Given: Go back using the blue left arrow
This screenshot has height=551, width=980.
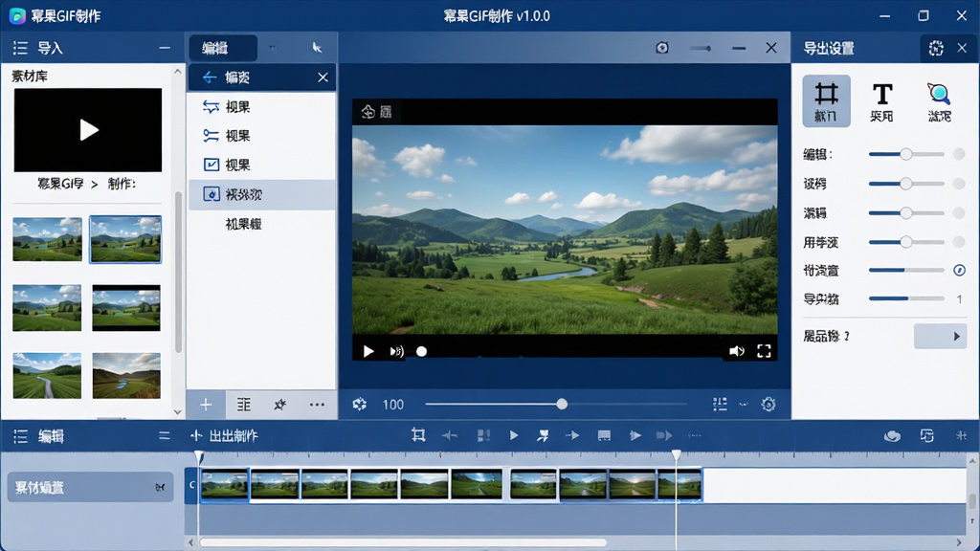Looking at the screenshot, I should pyautogui.click(x=210, y=77).
